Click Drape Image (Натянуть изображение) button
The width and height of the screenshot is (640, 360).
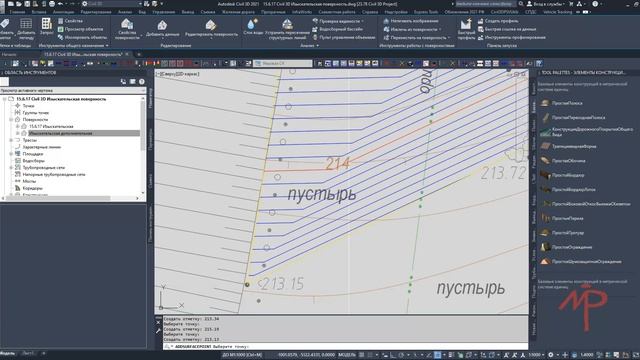(x=411, y=21)
